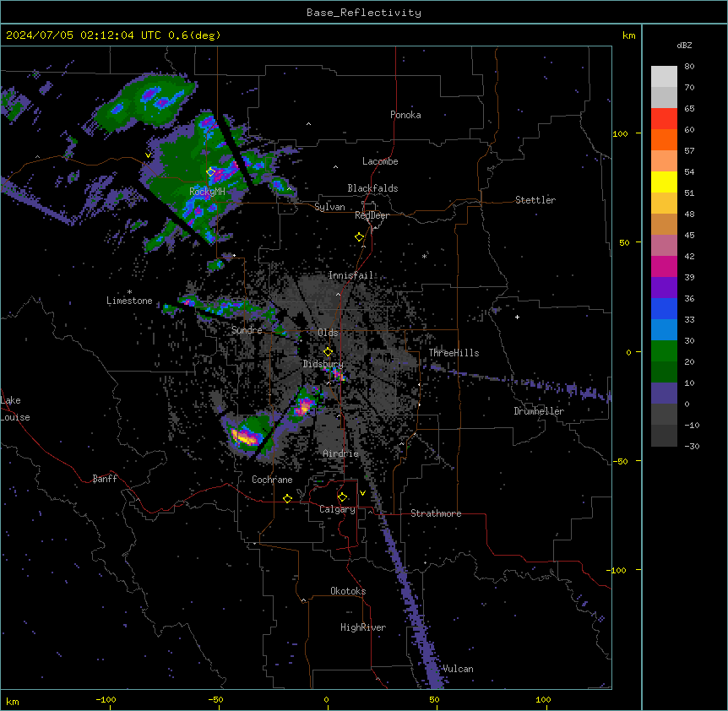Pick the bright green 20-30 dBZ legend color
This screenshot has width=728, height=711.
(x=664, y=351)
